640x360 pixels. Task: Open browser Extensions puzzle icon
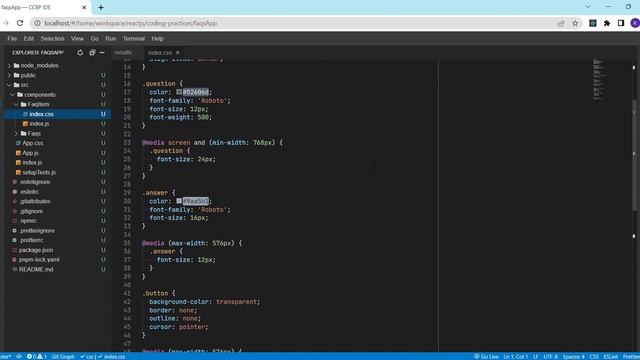click(x=607, y=23)
